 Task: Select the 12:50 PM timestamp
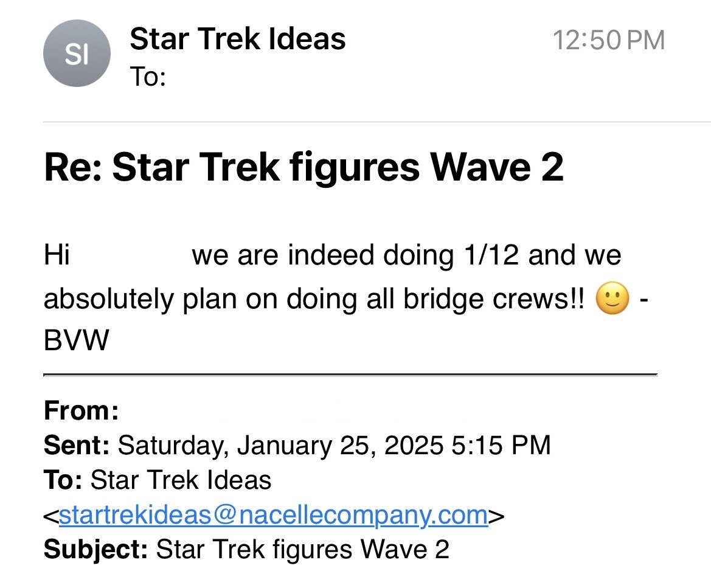(x=609, y=40)
